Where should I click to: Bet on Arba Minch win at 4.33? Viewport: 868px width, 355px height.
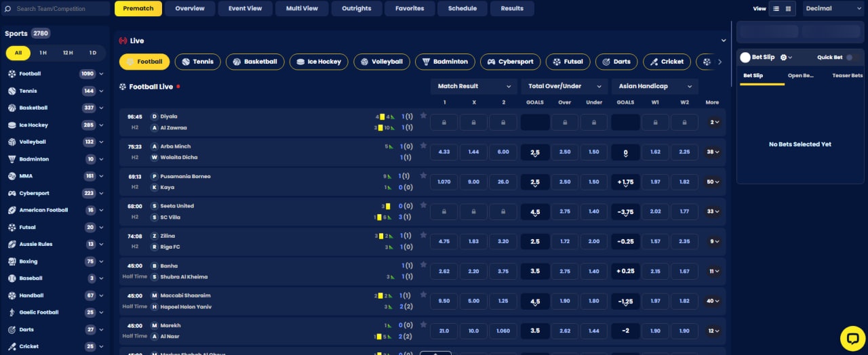tap(444, 152)
